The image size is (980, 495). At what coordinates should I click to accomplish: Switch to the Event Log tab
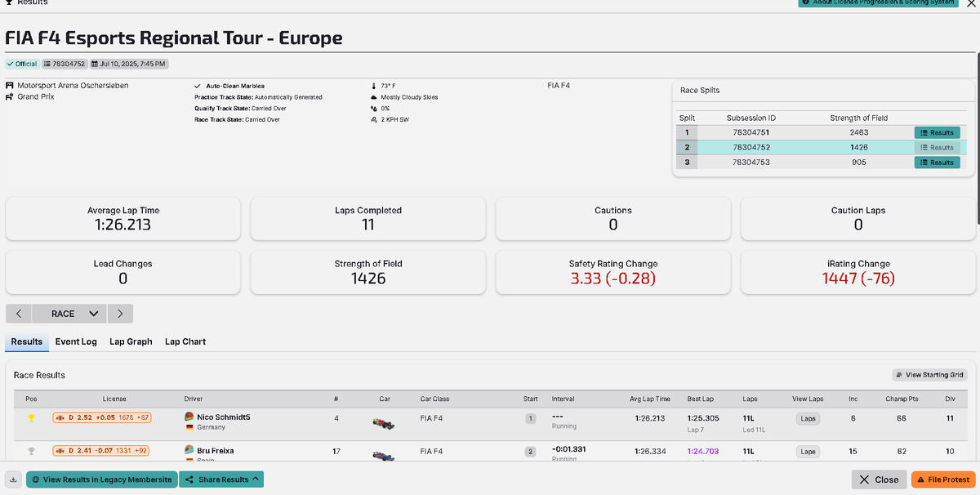76,341
